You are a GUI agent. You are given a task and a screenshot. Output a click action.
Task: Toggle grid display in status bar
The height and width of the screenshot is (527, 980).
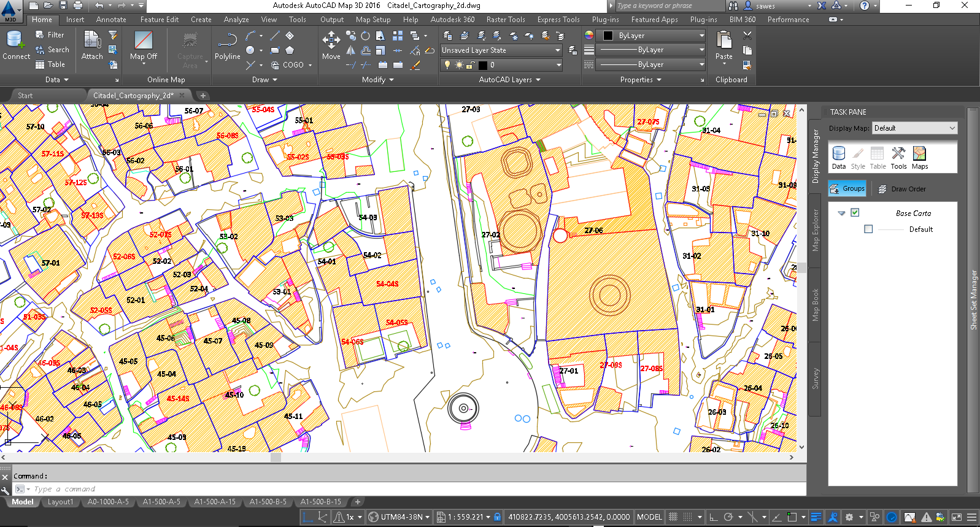(x=673, y=517)
